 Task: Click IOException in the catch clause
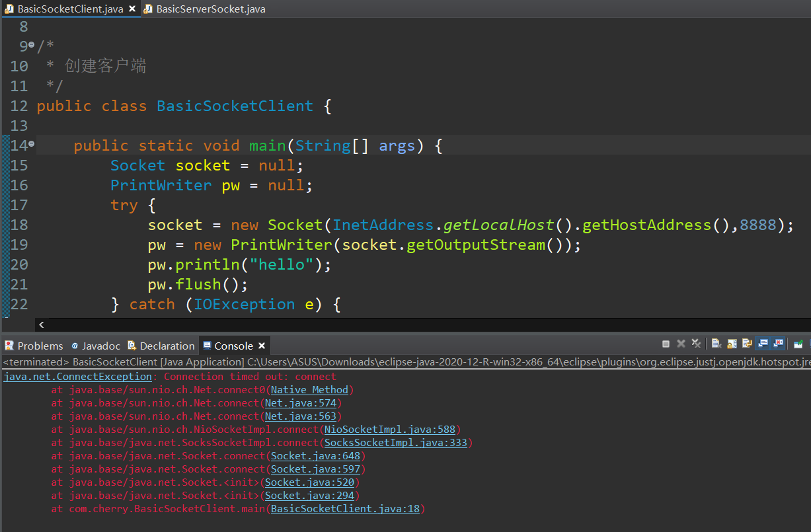(x=245, y=305)
